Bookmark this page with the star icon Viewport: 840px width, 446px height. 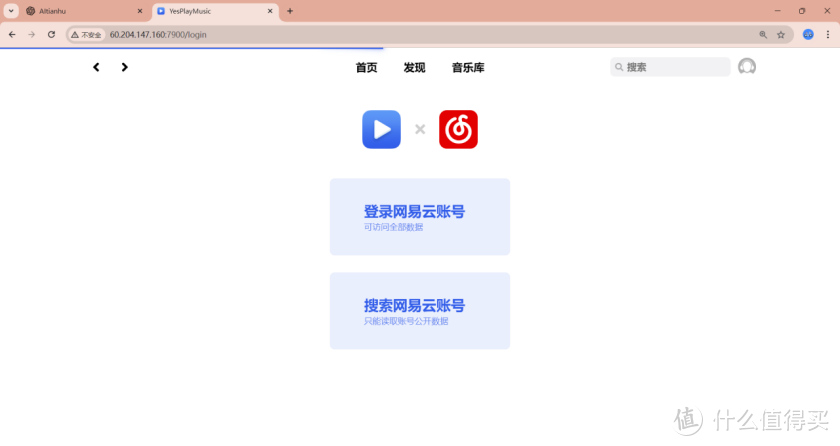point(781,34)
